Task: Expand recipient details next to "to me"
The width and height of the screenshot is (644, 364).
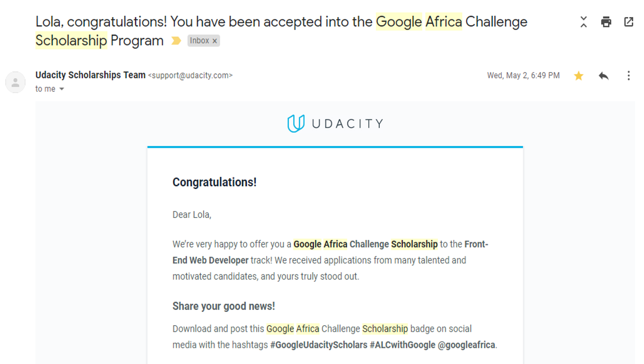Action: pyautogui.click(x=62, y=89)
